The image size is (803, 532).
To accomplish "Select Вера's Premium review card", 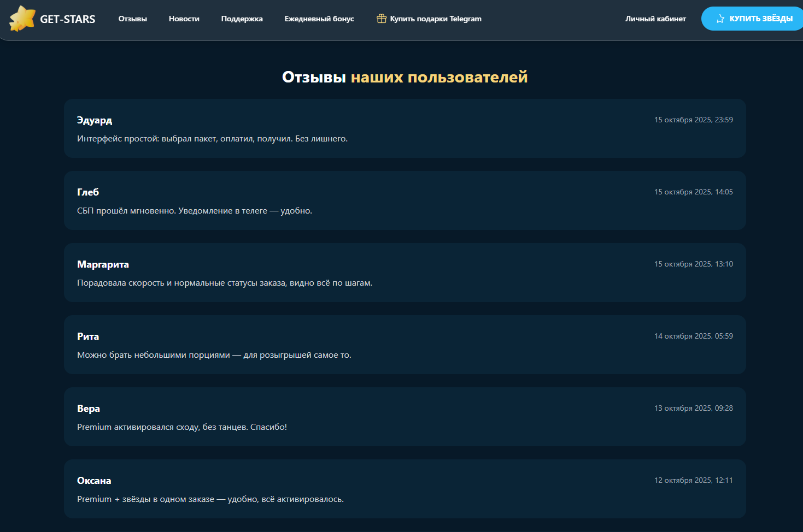I will click(x=405, y=417).
